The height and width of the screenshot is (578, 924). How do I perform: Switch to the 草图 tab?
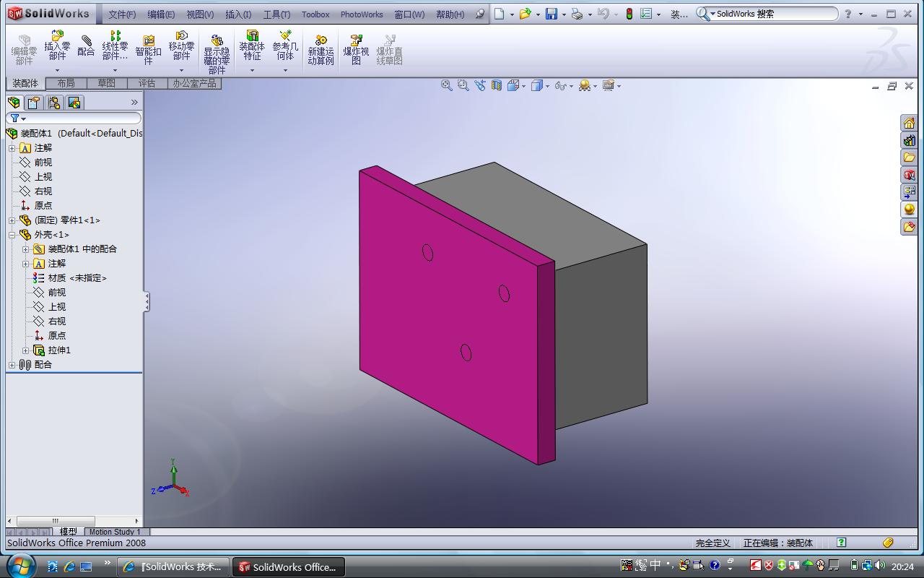point(106,83)
